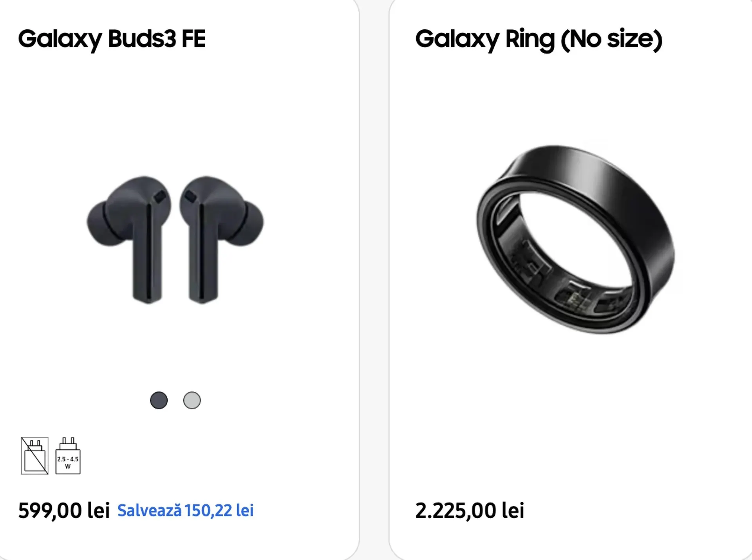Click the charger not included icon
This screenshot has height=560, width=752.
click(34, 456)
